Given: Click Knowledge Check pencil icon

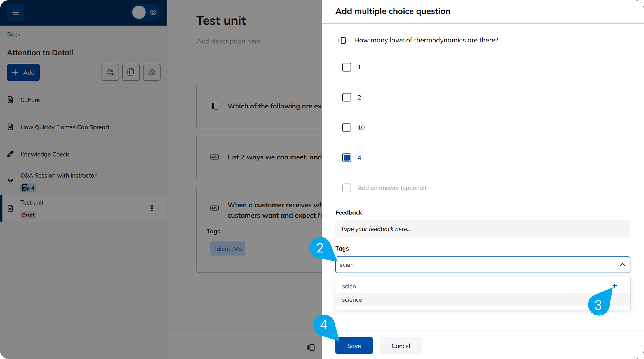Looking at the screenshot, I should tap(10, 154).
